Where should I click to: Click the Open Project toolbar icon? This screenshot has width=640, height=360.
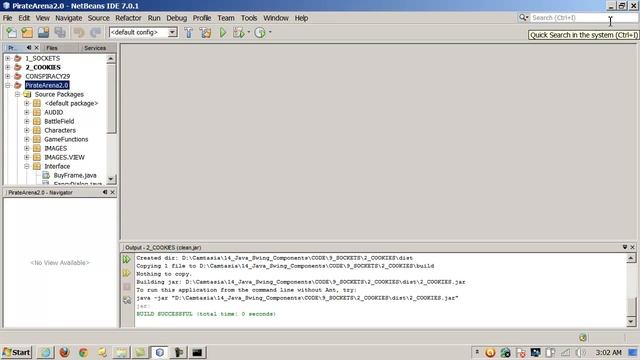[x=43, y=32]
